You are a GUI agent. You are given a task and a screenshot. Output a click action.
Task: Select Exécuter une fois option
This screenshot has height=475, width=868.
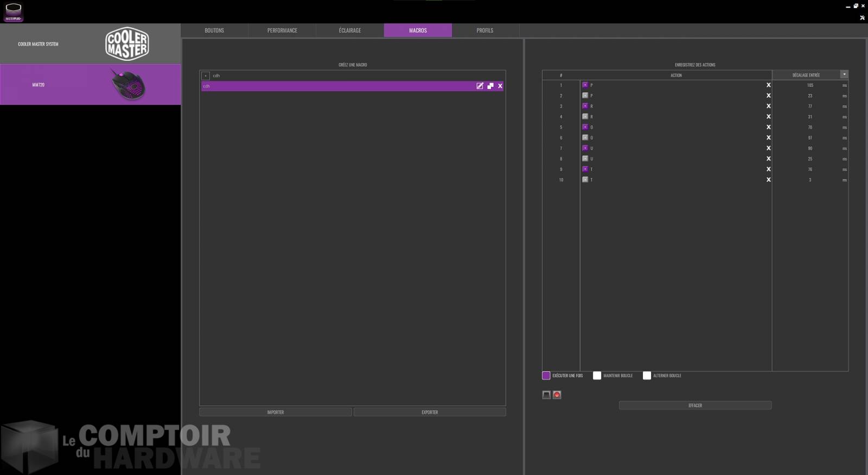546,375
